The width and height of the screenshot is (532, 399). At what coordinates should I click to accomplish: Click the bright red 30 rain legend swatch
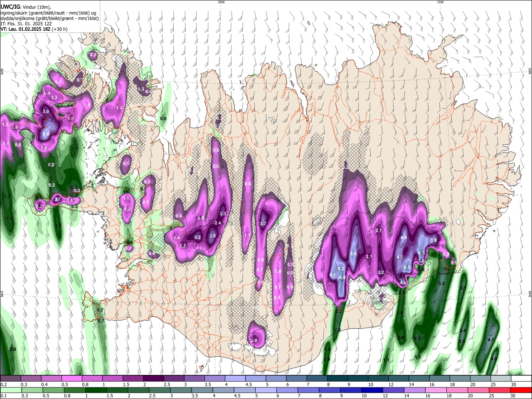pos(521,390)
